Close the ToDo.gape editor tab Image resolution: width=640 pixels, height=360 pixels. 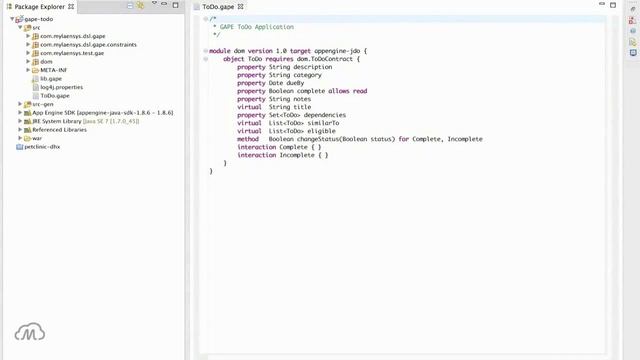[240, 7]
